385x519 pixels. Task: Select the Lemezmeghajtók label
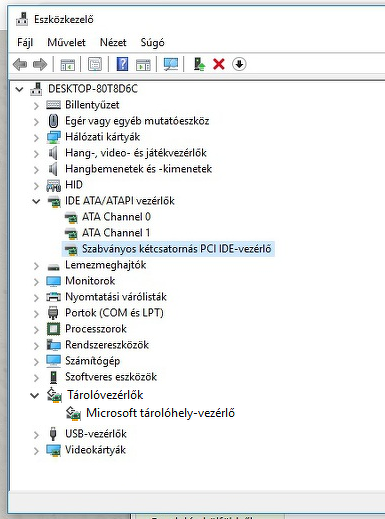coord(105,265)
